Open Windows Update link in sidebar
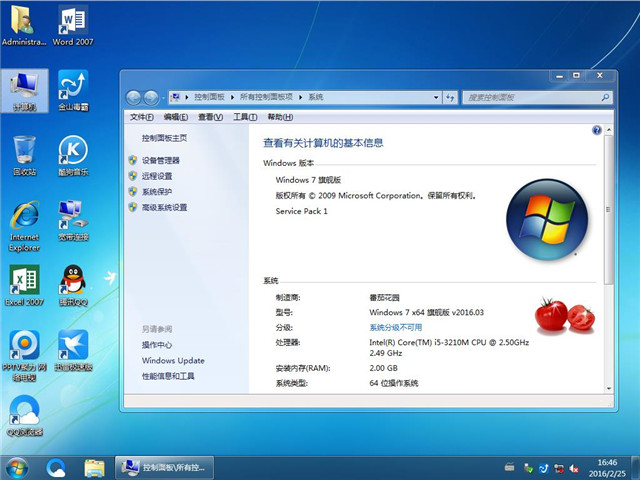Screen dimensions: 640x480 tap(173, 360)
